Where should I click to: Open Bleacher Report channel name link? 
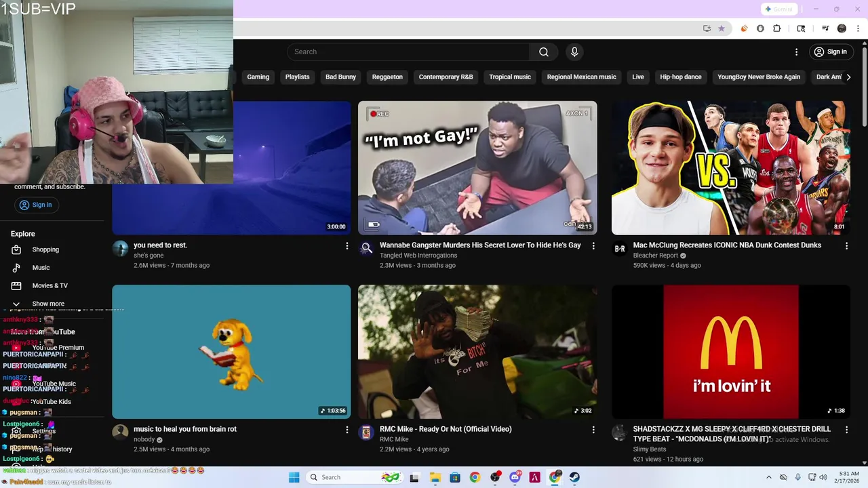point(655,256)
